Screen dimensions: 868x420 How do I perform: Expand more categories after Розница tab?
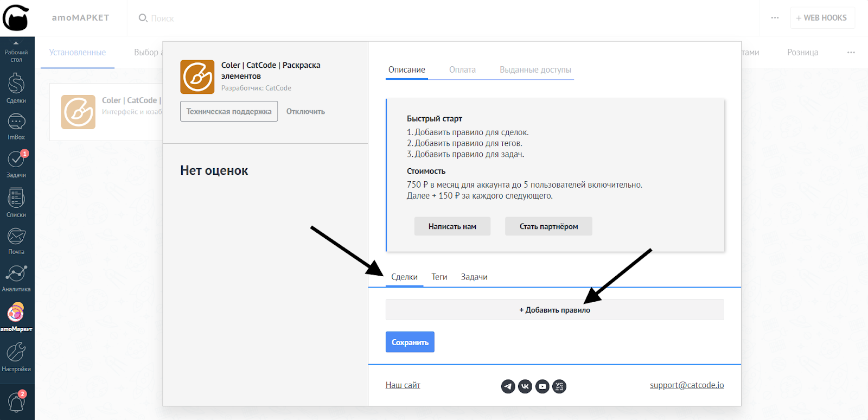click(x=851, y=53)
